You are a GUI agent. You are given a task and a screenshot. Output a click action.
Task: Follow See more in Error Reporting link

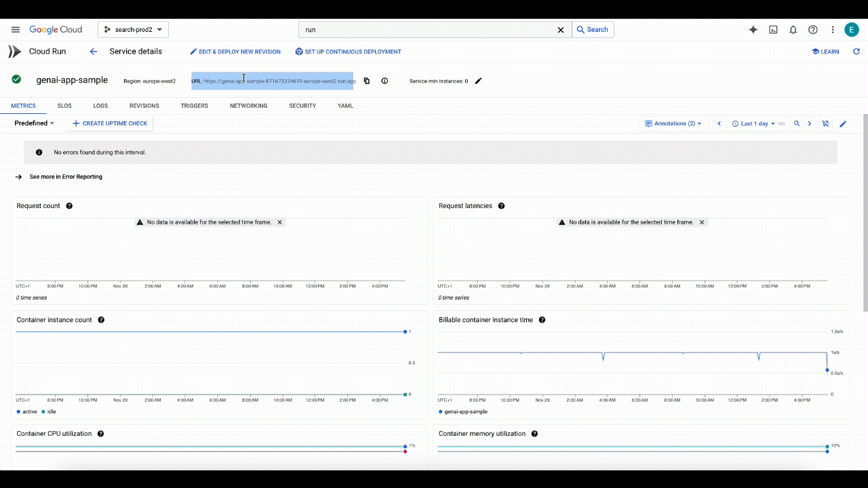pyautogui.click(x=65, y=176)
